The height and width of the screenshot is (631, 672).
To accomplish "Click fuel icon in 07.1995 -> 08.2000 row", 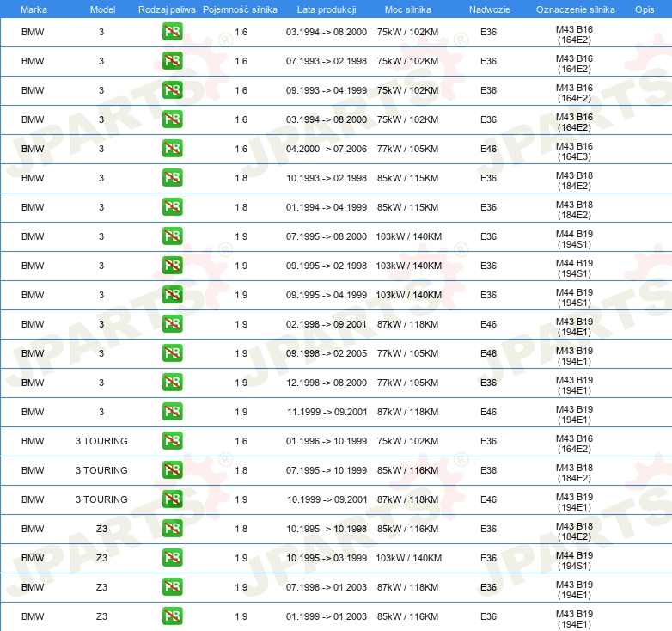I will pos(172,236).
